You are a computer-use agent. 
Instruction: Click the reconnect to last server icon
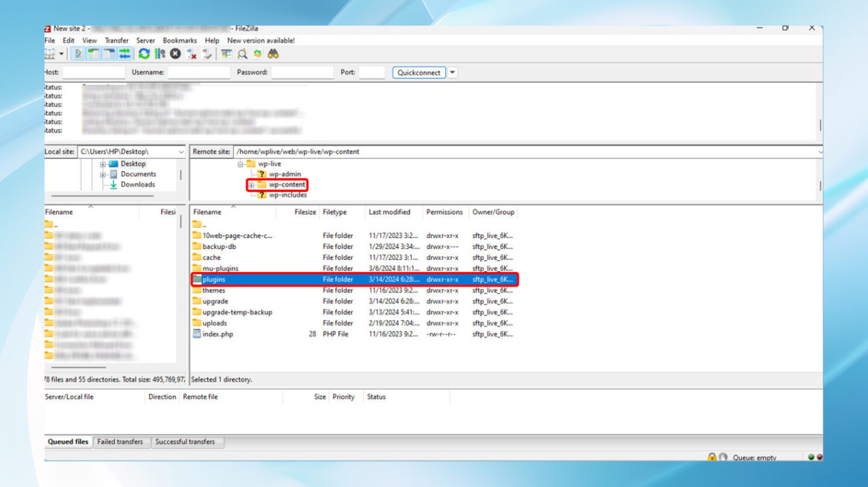click(206, 54)
